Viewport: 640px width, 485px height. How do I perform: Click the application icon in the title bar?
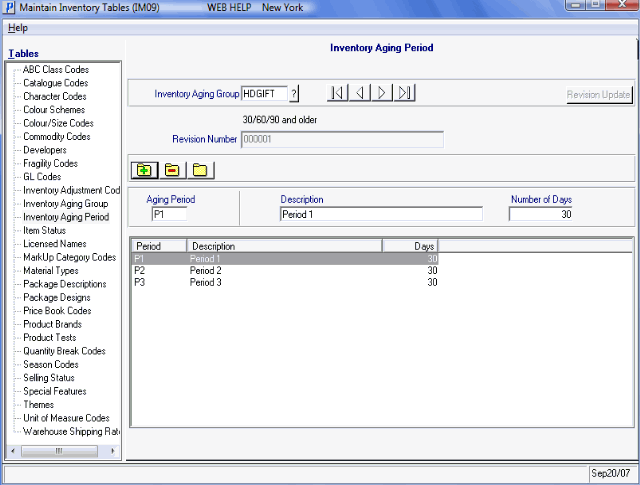coord(10,7)
